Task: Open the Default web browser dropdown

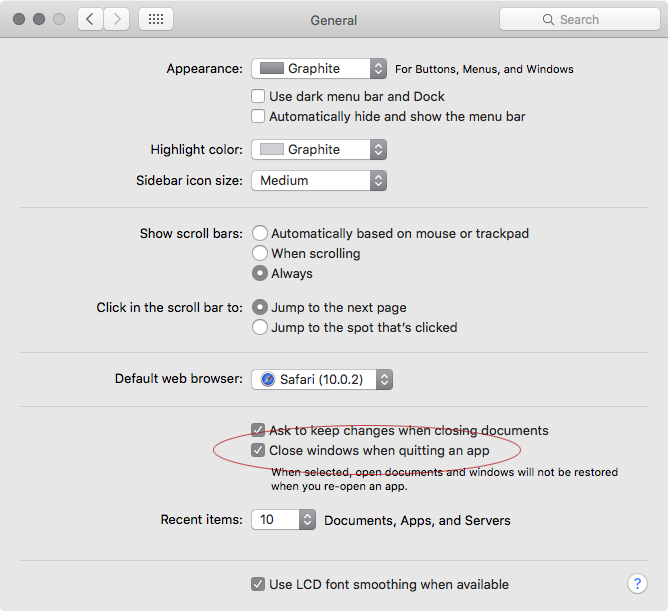Action: 322,379
